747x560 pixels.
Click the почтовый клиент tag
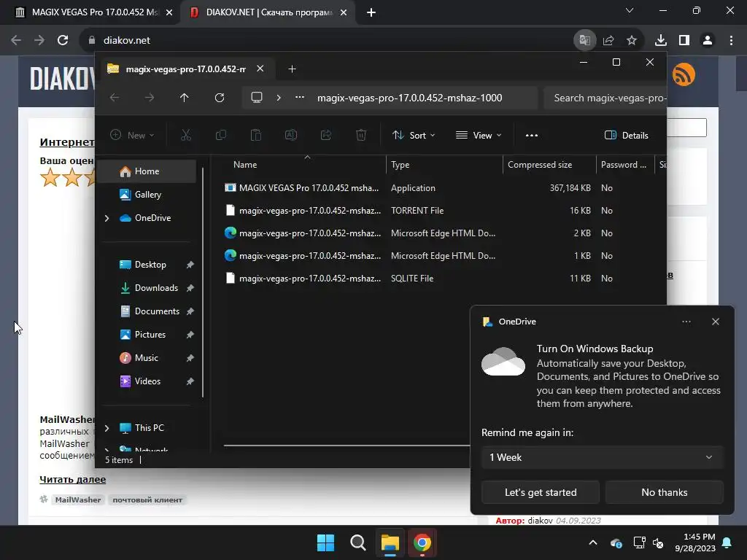click(147, 500)
